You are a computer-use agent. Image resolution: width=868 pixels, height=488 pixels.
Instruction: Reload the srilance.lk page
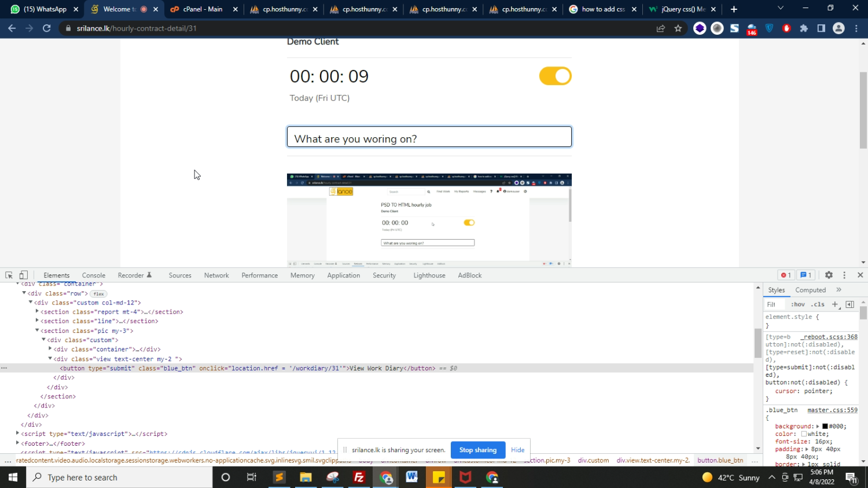tap(47, 28)
